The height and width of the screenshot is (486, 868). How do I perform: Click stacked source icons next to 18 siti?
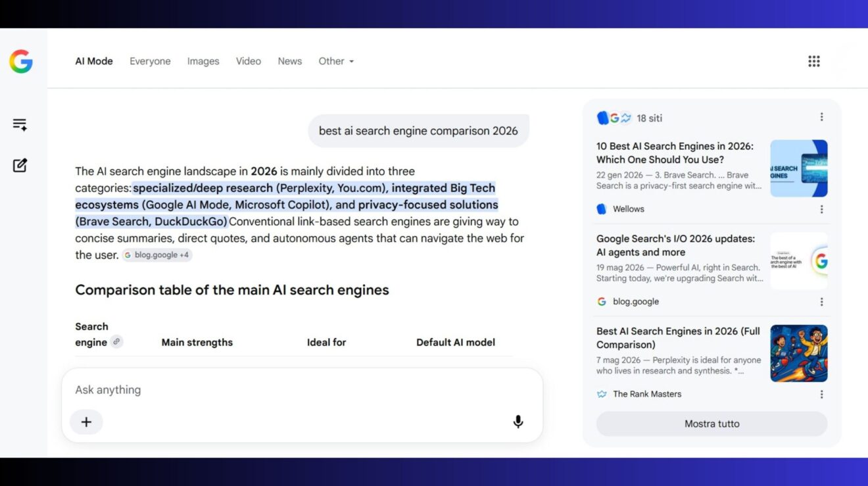coord(614,118)
